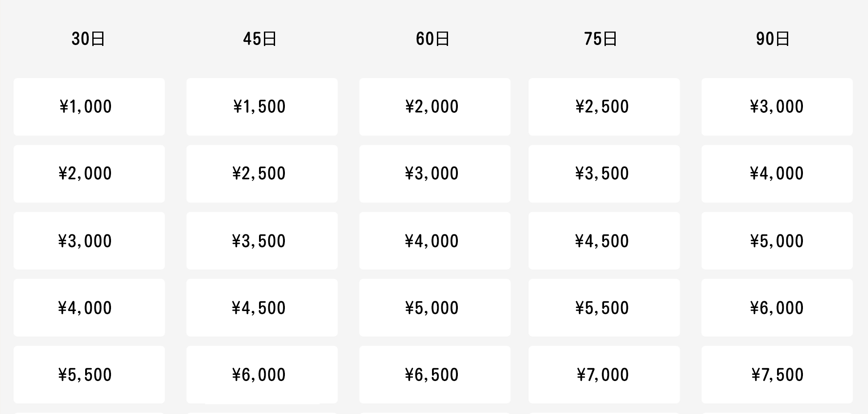
Task: Pick ¥3,000 in the 90日 column
Action: point(777,107)
